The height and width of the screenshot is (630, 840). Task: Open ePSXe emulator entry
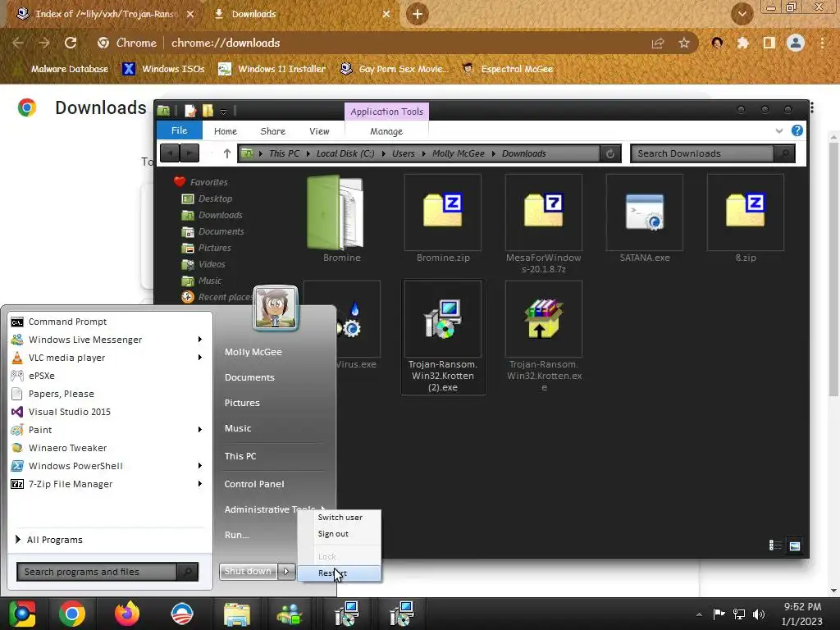pos(33,376)
